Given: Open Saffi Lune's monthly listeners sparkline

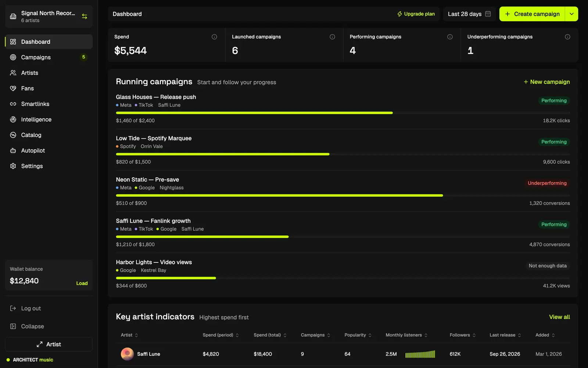Looking at the screenshot, I should pyautogui.click(x=420, y=354).
